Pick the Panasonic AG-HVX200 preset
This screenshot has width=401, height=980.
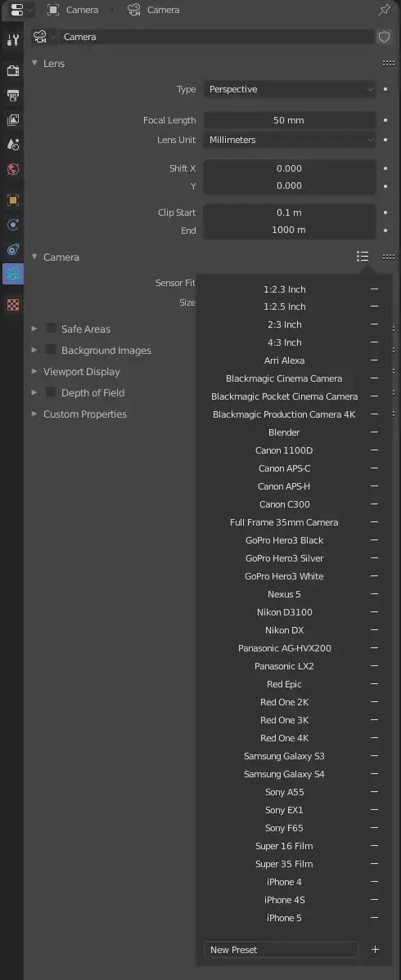[x=284, y=648]
